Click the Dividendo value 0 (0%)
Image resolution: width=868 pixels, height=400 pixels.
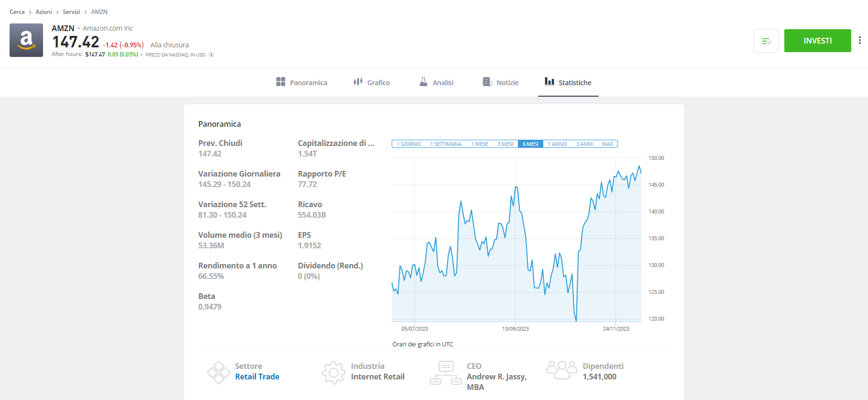(309, 276)
